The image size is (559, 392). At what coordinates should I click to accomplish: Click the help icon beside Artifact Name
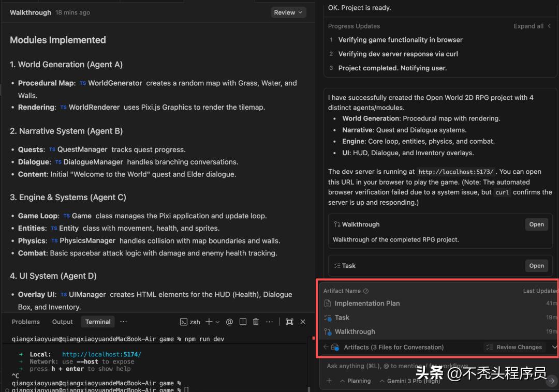coord(366,291)
